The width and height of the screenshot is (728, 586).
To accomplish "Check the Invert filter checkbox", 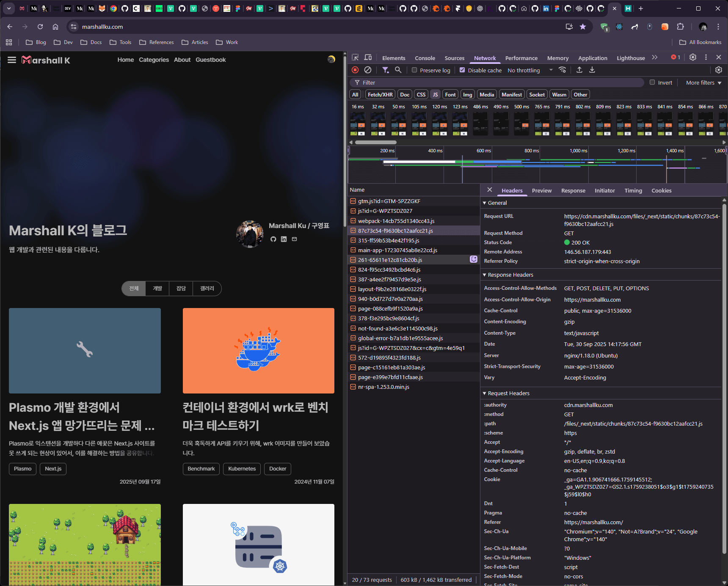I will 652,83.
